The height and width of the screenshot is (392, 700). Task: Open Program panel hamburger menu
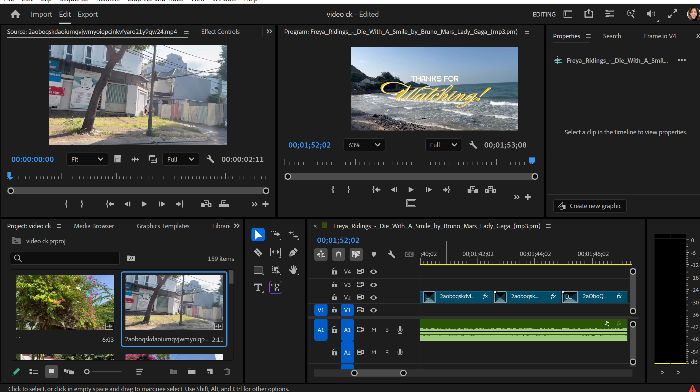pos(527,32)
